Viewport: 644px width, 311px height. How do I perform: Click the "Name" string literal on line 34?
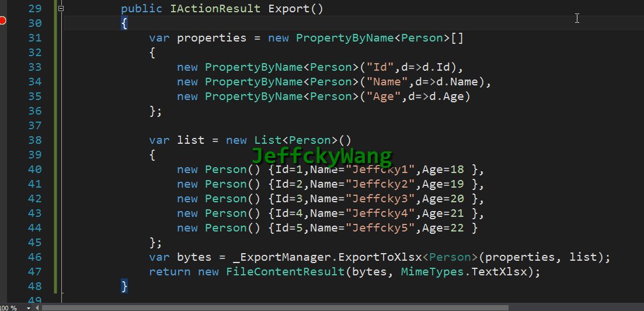(x=387, y=82)
